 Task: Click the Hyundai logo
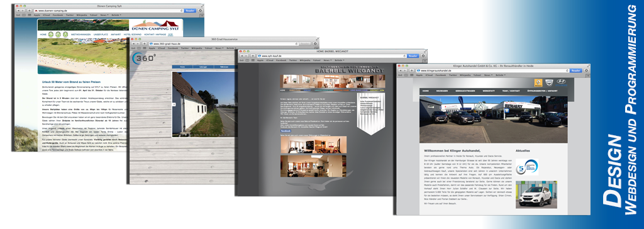tap(561, 82)
